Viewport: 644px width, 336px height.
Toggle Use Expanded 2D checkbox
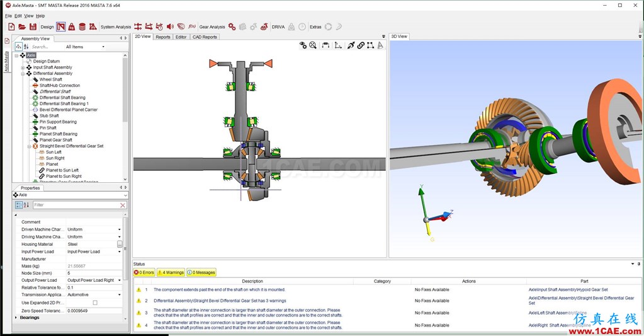coord(95,303)
